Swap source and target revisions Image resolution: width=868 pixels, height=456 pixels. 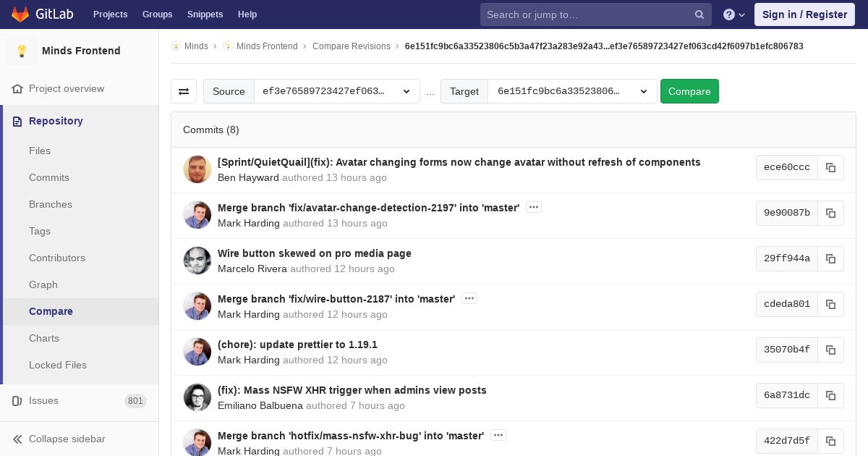click(184, 91)
